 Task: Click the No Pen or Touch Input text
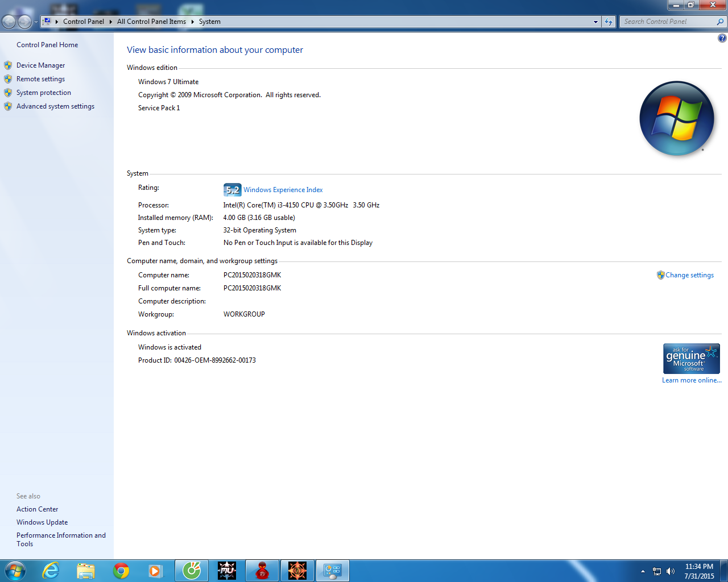tap(298, 243)
